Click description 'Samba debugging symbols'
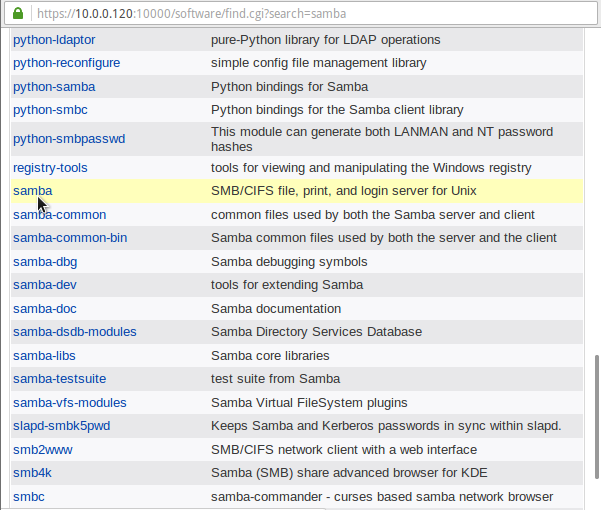Screen dimensions: 601x510 pyautogui.click(x=289, y=262)
